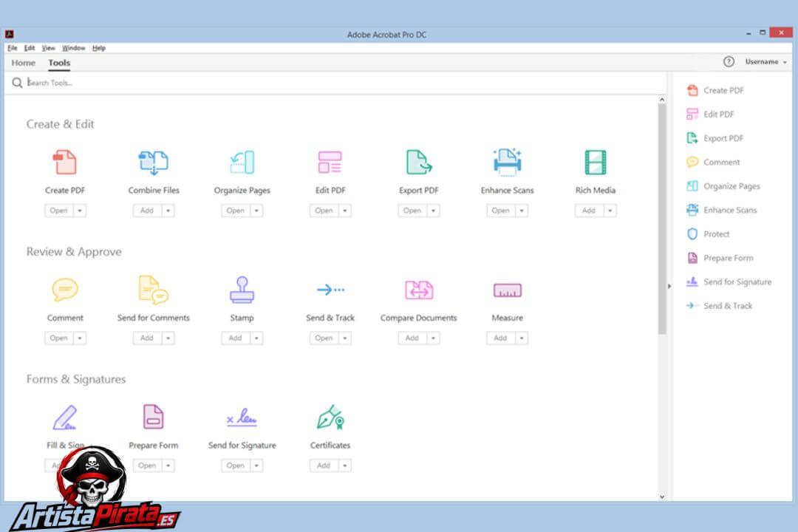Click the Open button under Create PDF

(x=59, y=211)
